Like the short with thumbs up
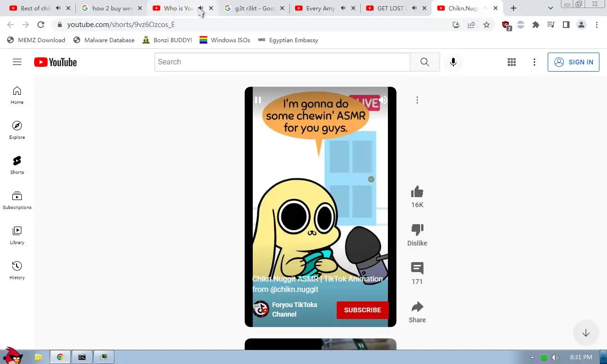The width and height of the screenshot is (607, 364). (x=417, y=192)
